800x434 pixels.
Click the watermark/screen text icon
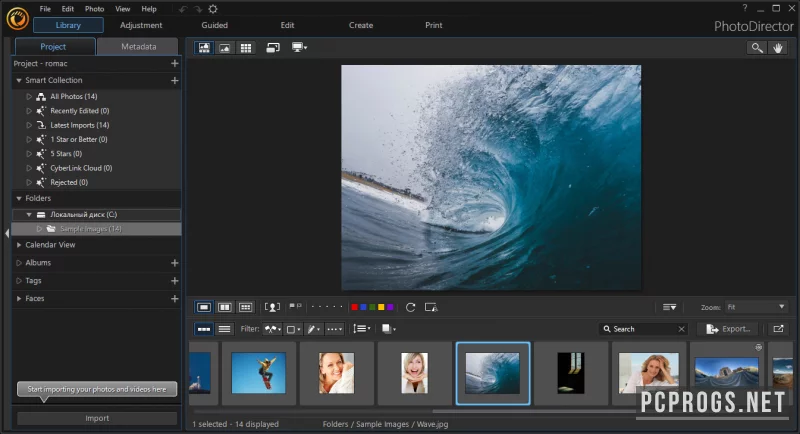coord(431,307)
